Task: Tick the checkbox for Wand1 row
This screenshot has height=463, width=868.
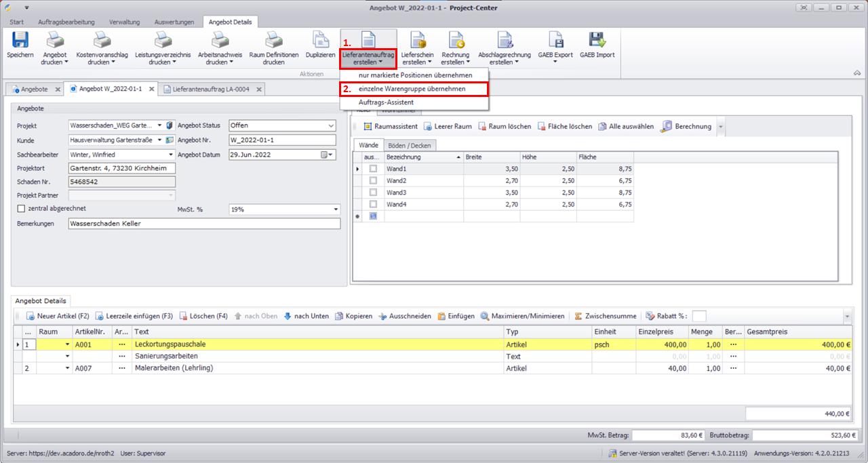Action: tap(373, 169)
